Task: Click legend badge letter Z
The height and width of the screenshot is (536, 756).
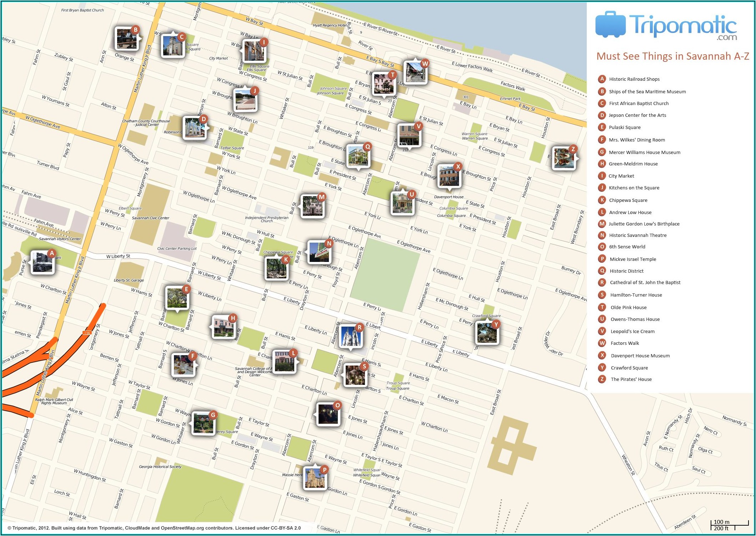Action: click(x=602, y=379)
